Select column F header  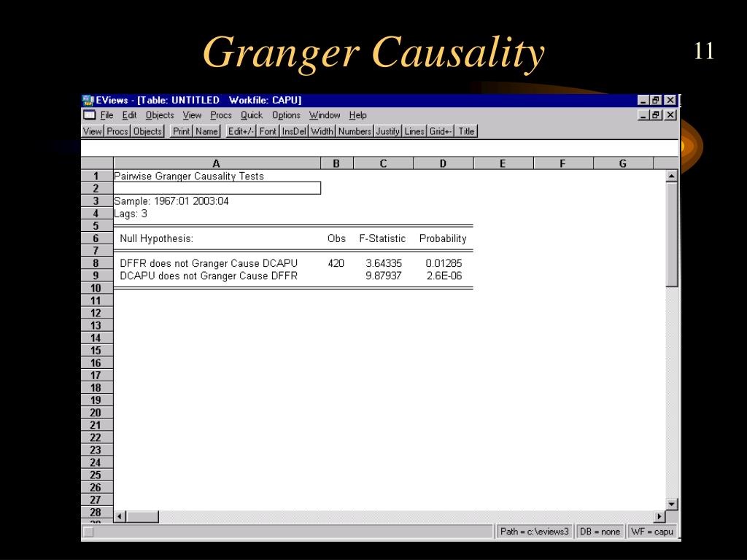563,163
